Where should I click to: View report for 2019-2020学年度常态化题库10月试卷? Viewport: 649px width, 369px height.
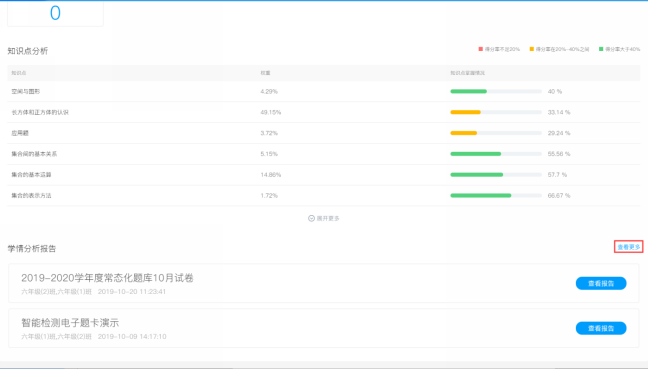(x=601, y=283)
